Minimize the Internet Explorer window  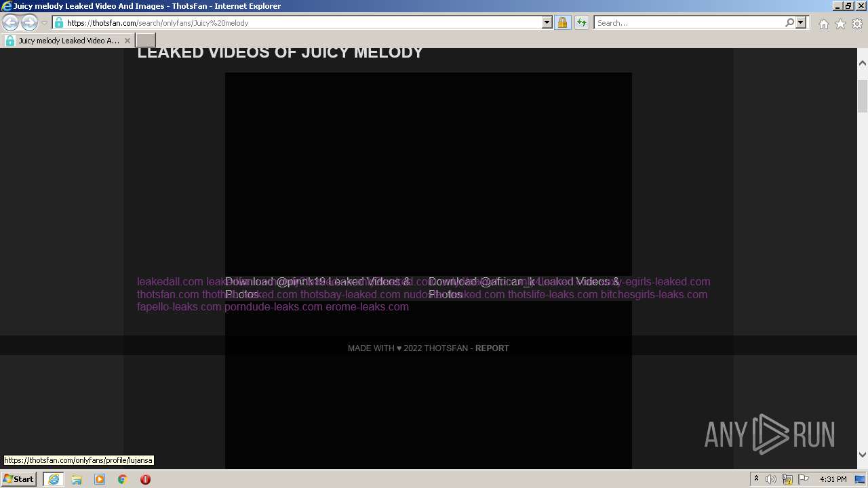[x=837, y=6]
